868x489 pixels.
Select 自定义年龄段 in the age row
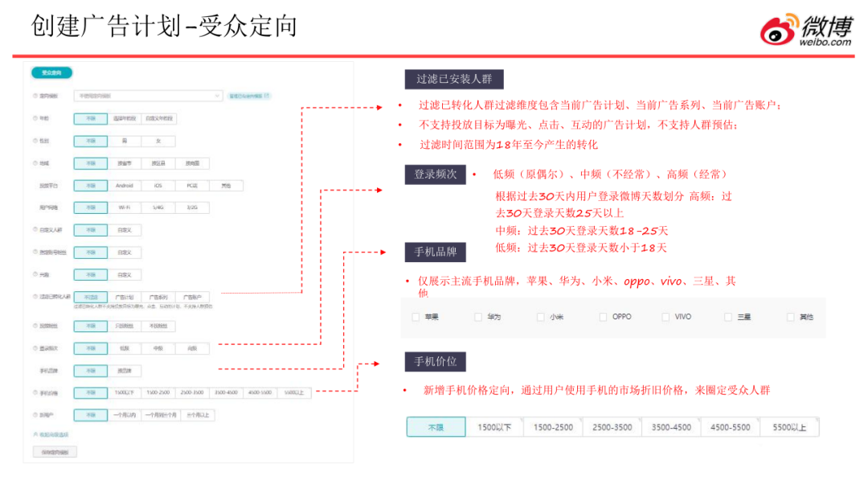pos(158,118)
